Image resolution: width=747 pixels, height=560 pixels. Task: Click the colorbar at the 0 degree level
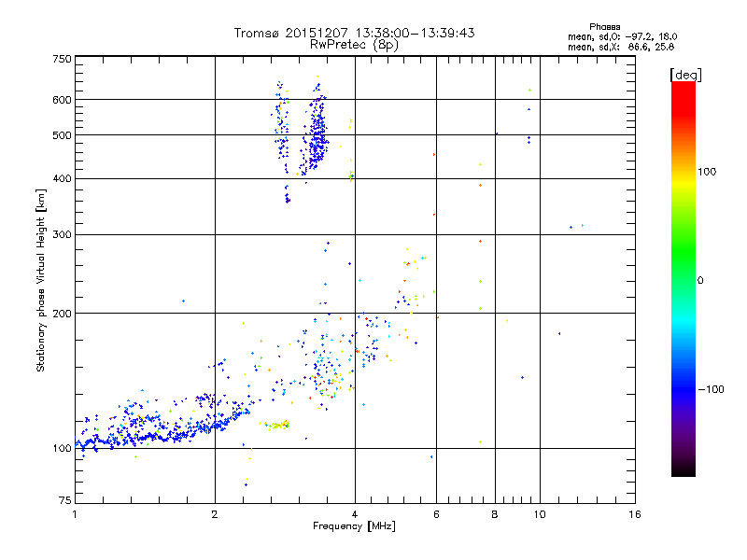[684, 280]
